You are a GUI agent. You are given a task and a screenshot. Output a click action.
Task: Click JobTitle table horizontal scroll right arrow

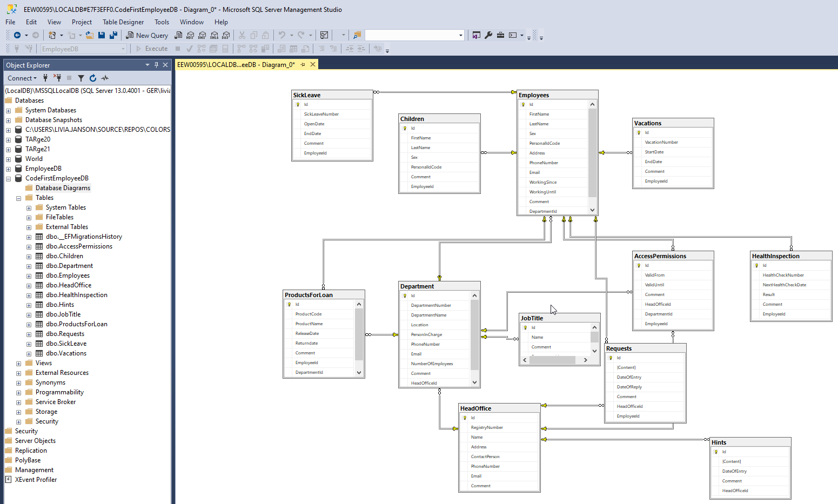click(x=585, y=360)
